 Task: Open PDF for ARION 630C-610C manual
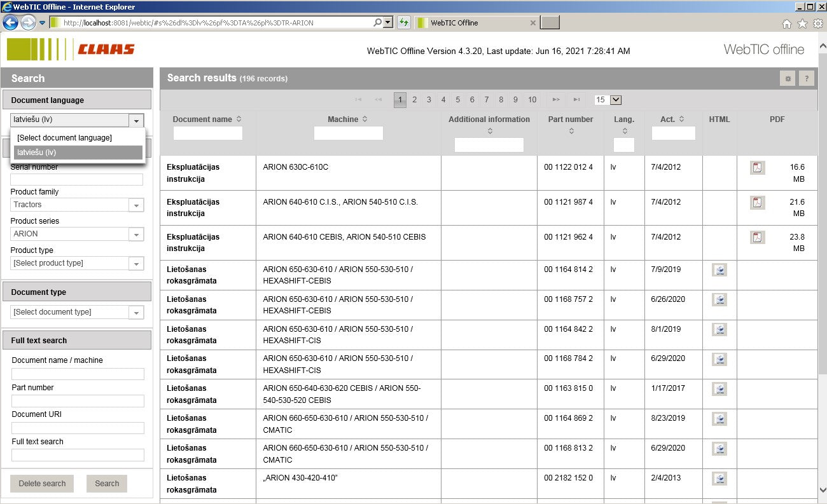[x=757, y=168]
